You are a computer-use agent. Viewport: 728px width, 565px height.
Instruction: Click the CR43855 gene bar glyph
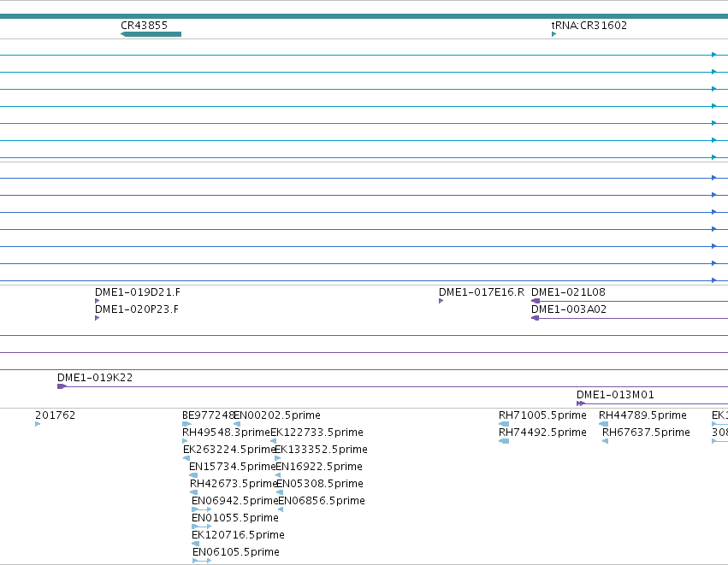pyautogui.click(x=151, y=34)
